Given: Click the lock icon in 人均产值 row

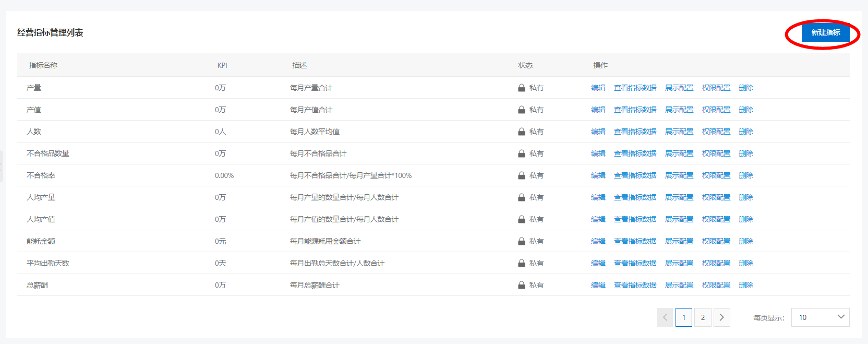Looking at the screenshot, I should (521, 219).
